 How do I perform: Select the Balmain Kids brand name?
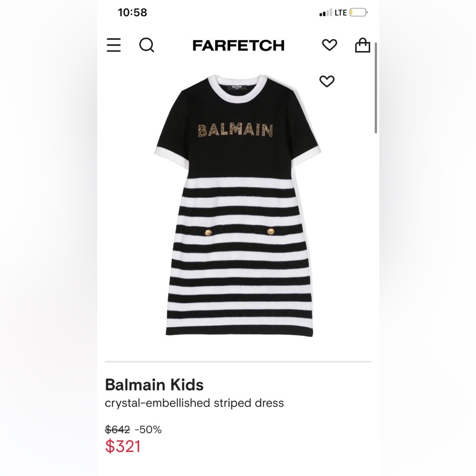pyautogui.click(x=154, y=385)
